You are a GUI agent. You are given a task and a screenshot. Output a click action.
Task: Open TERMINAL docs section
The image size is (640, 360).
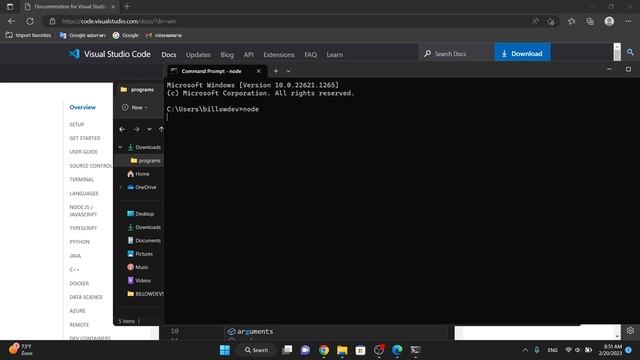coord(82,180)
